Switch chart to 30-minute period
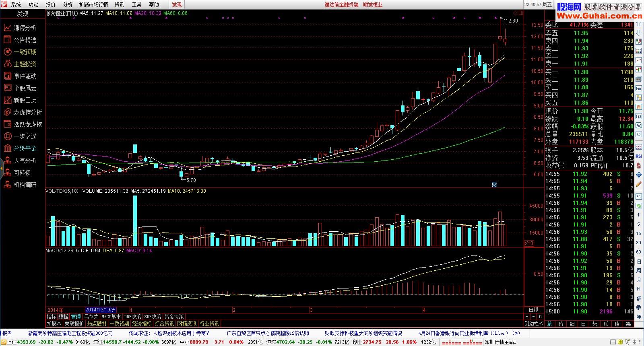 click(x=639, y=243)
